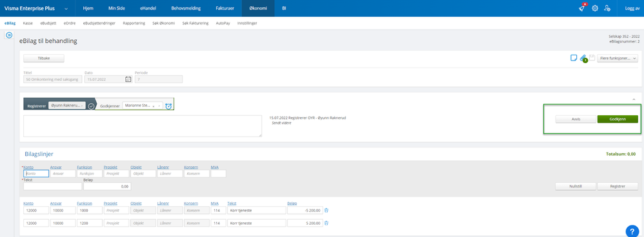Go to the Min Side tab
This screenshot has height=237, width=644.
(117, 8)
